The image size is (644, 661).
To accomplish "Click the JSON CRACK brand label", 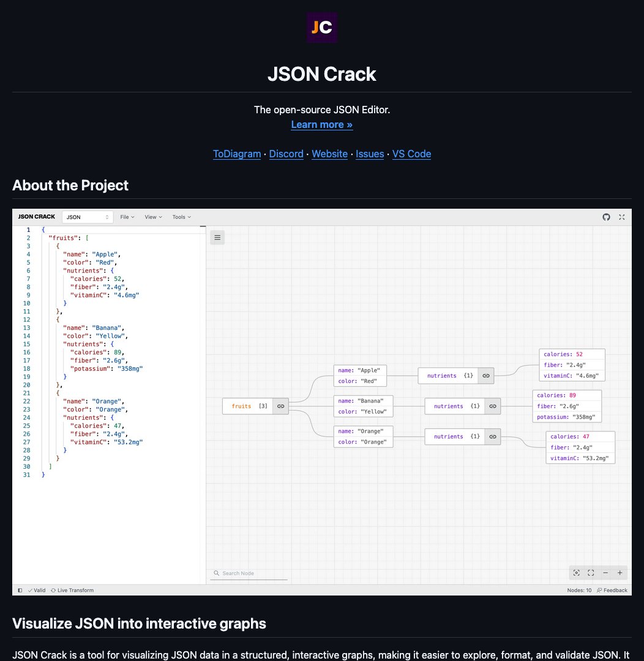I will tap(36, 217).
